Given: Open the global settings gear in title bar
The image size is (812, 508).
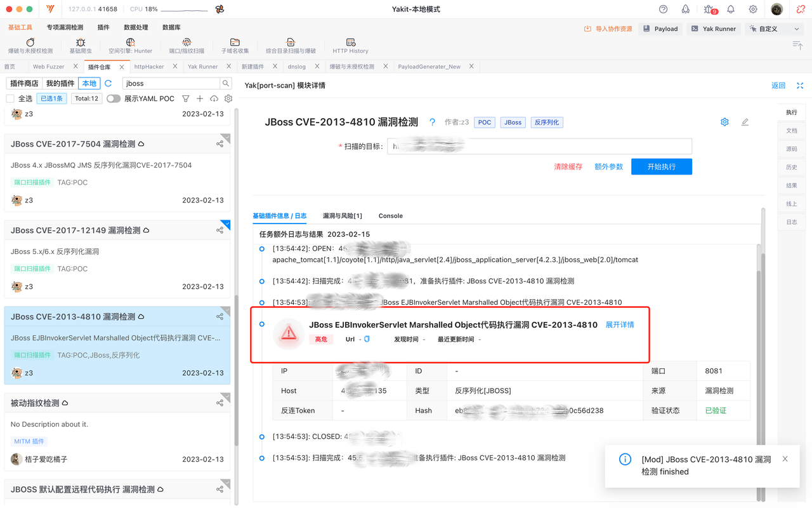Looking at the screenshot, I should 753,10.
